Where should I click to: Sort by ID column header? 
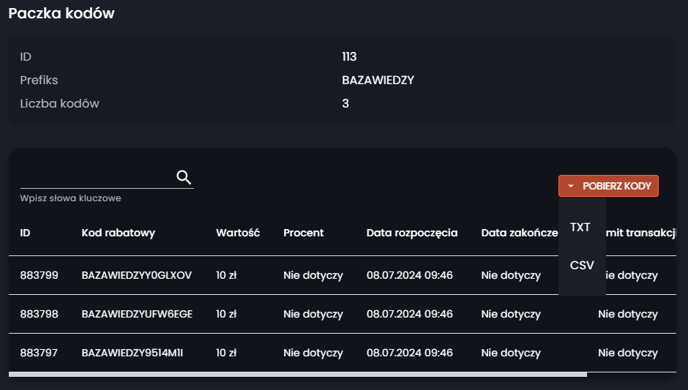tap(25, 233)
